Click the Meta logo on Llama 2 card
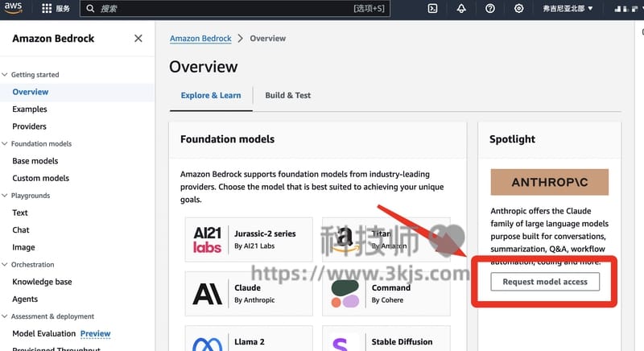The height and width of the screenshot is (351, 644). pyautogui.click(x=207, y=344)
